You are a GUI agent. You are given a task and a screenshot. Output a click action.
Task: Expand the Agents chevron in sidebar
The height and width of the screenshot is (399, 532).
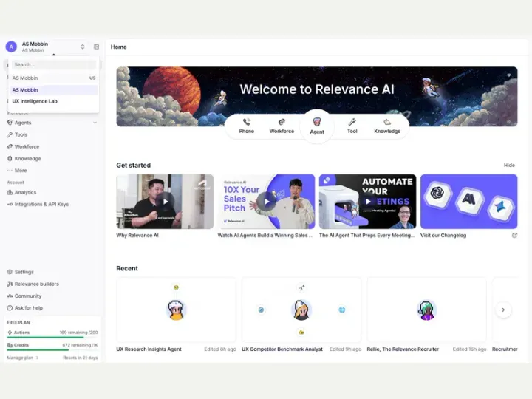pos(95,123)
